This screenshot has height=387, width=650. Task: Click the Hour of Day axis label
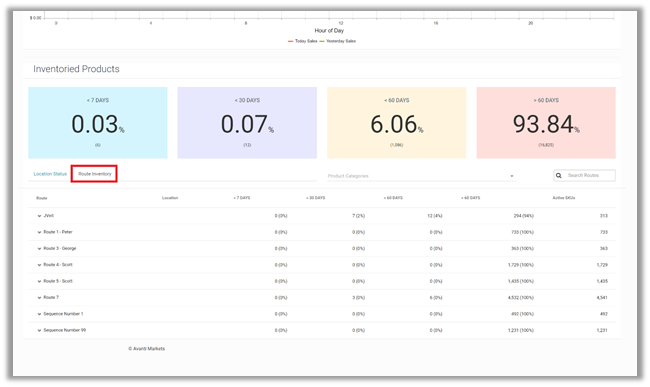(329, 31)
